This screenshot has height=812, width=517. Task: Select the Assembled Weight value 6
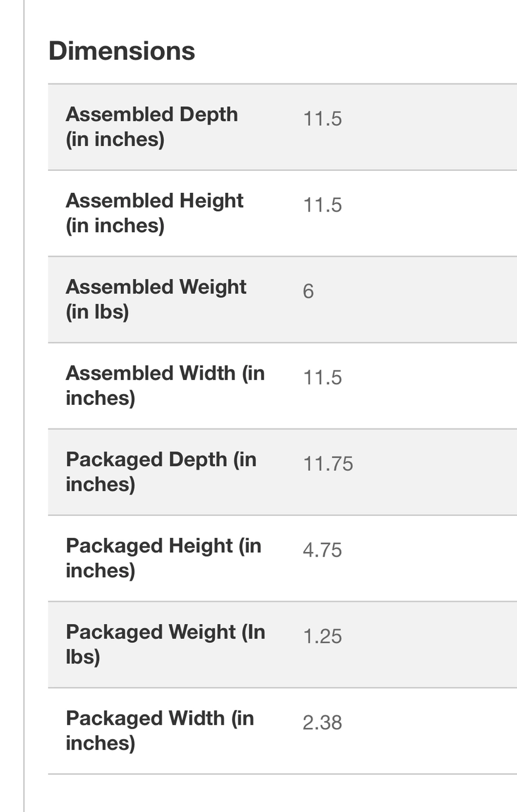click(x=308, y=291)
